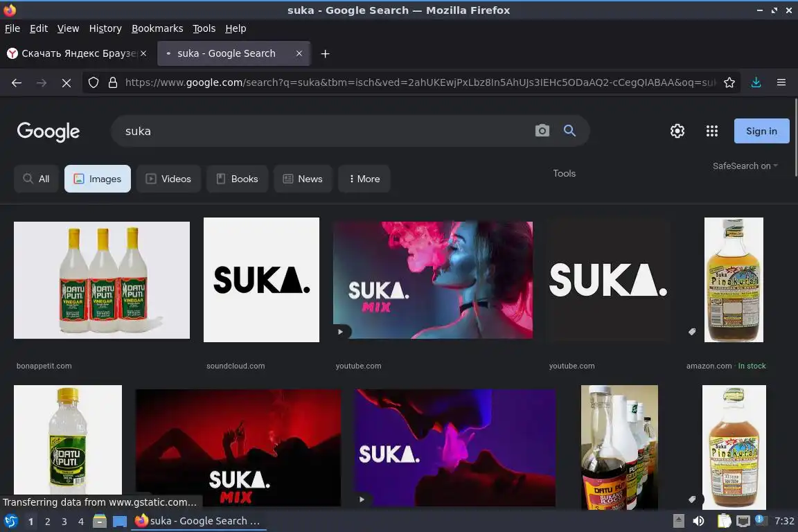Open the Bookmarks menu
This screenshot has width=798, height=532.
[x=157, y=28]
